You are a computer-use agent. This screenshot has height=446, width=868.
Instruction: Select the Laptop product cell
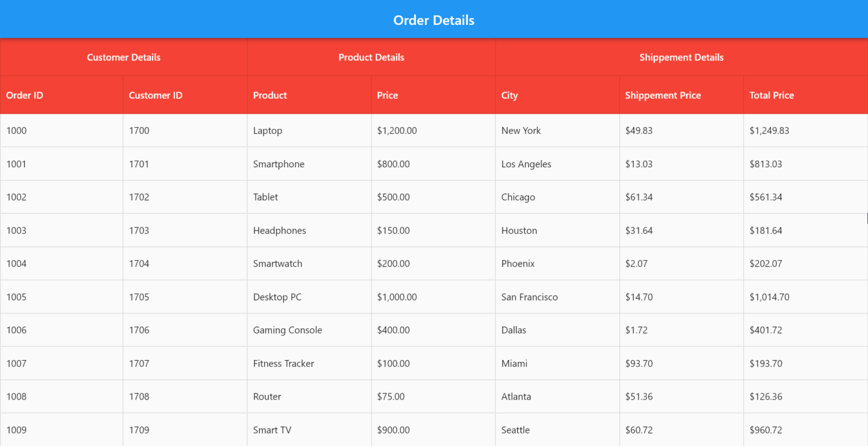pyautogui.click(x=267, y=131)
